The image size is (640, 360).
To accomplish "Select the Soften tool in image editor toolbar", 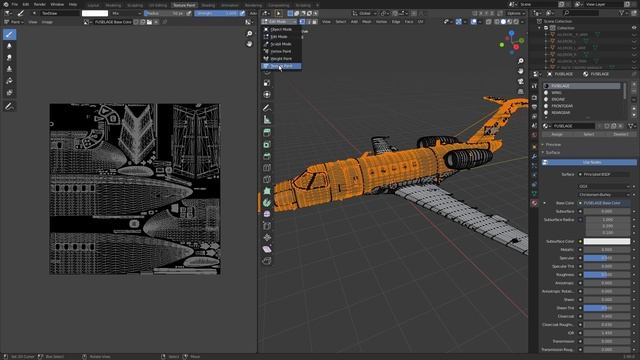I will 9,46.
